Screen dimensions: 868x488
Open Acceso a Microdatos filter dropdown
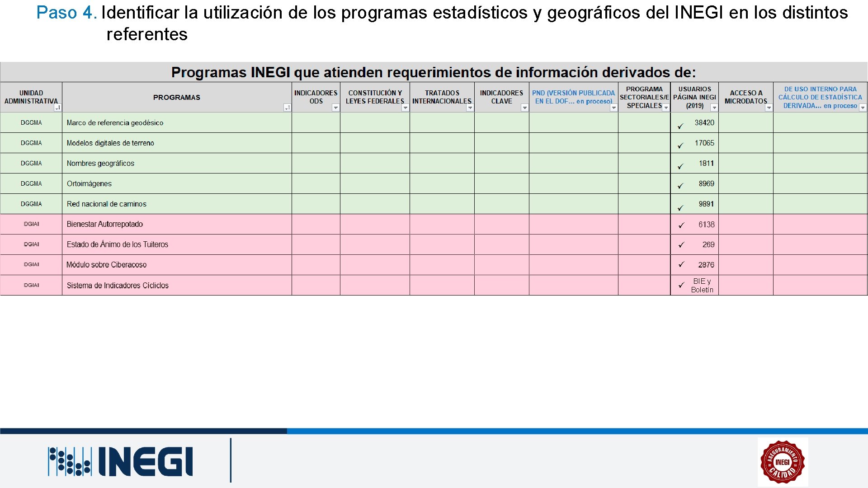tap(769, 108)
